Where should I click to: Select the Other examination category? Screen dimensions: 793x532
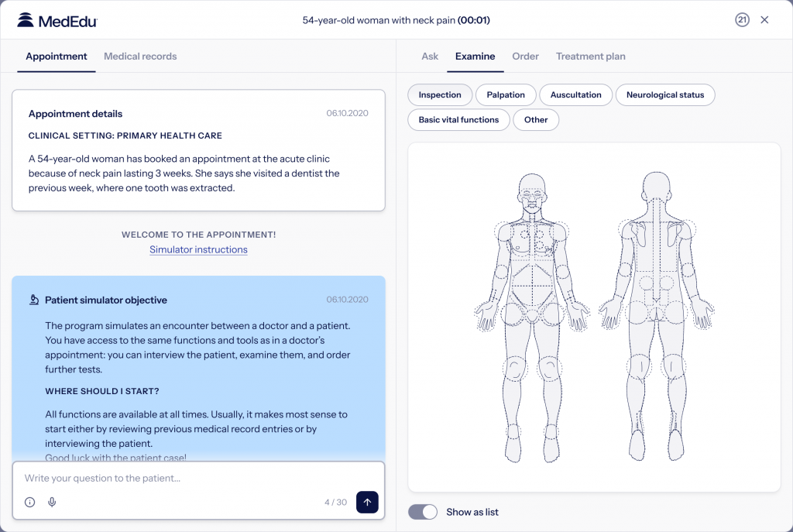point(536,120)
